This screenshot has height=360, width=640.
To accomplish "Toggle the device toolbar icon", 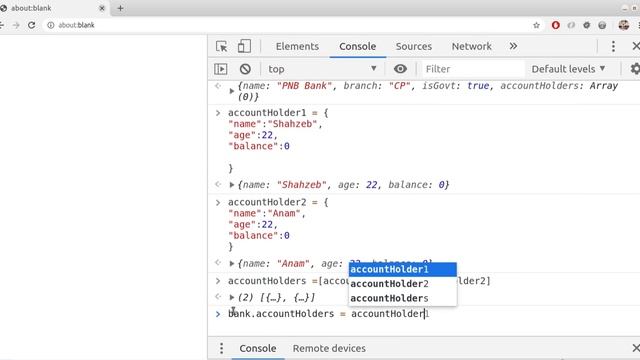I will 244,47.
